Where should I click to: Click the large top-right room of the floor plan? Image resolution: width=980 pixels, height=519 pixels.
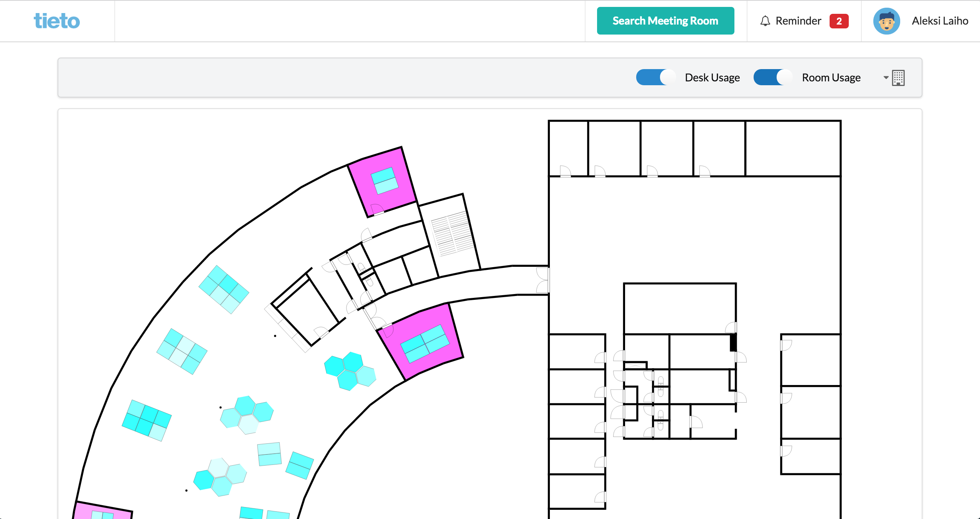793,149
